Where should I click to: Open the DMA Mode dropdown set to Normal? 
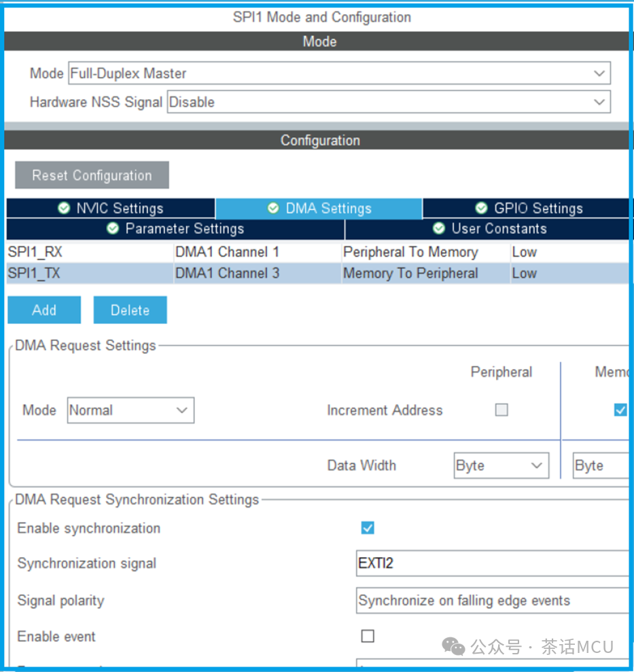(x=130, y=410)
